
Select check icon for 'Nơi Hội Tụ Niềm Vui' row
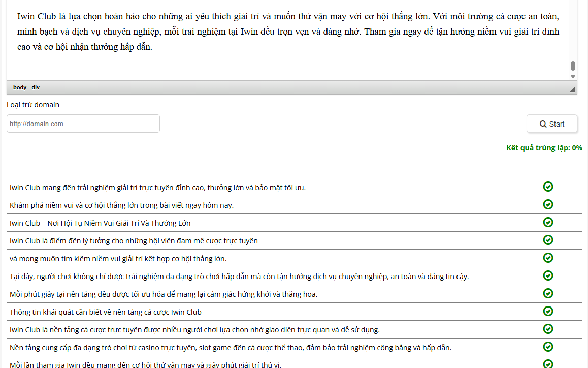click(x=548, y=222)
